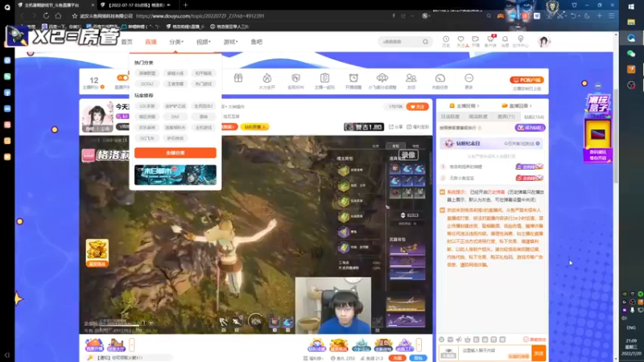Click the blue 背包 button below video
This screenshot has height=362, width=644.
(418, 358)
